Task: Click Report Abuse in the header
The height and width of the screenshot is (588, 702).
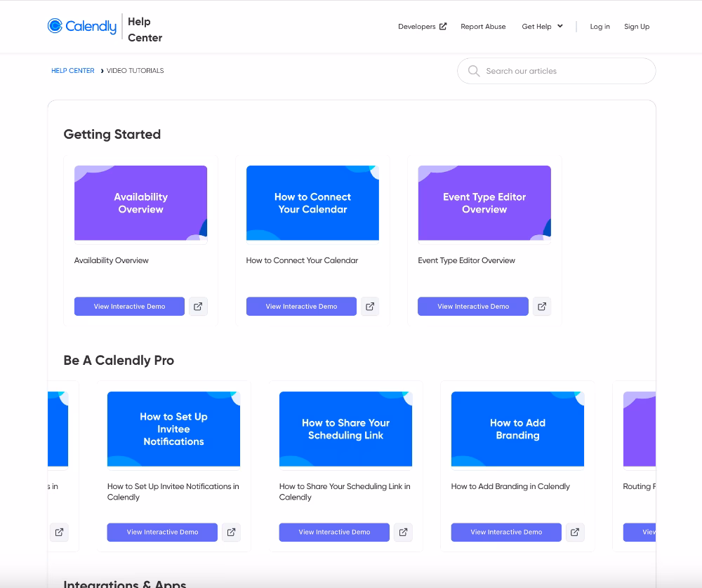Action: [x=483, y=26]
